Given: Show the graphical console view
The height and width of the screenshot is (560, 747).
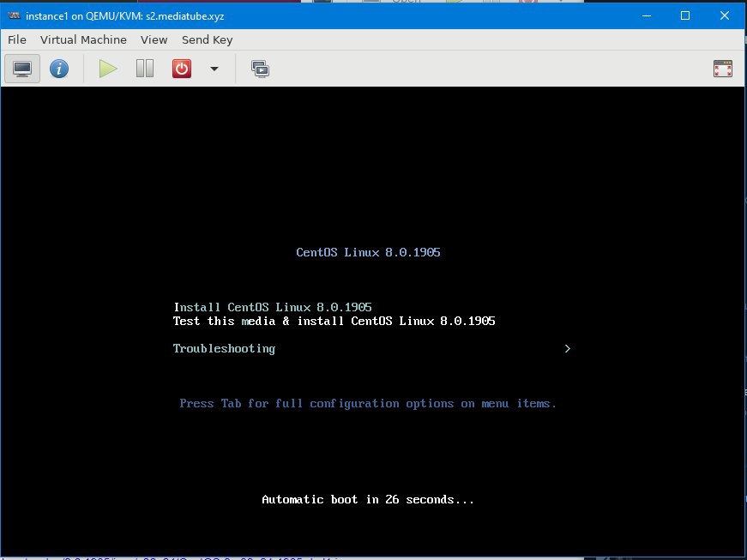Looking at the screenshot, I should [x=22, y=69].
